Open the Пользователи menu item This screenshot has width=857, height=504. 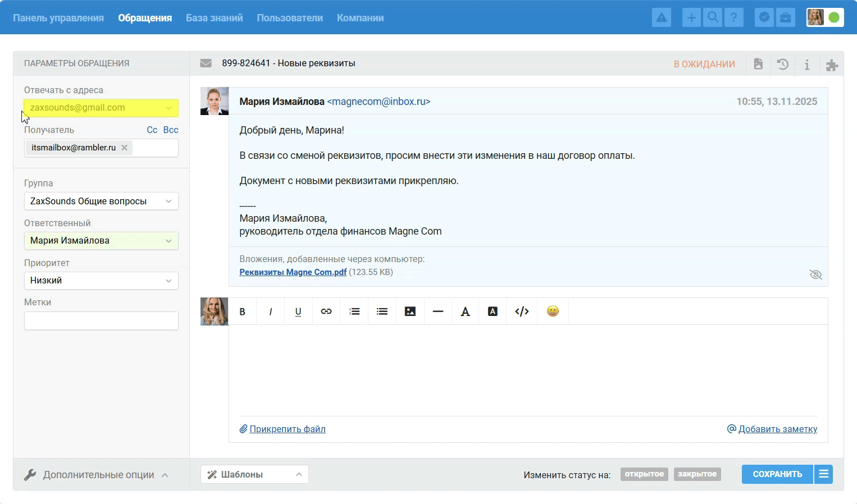[x=290, y=18]
